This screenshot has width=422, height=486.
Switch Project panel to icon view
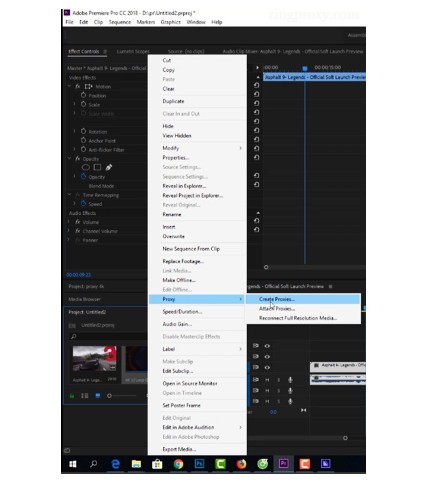98,396
